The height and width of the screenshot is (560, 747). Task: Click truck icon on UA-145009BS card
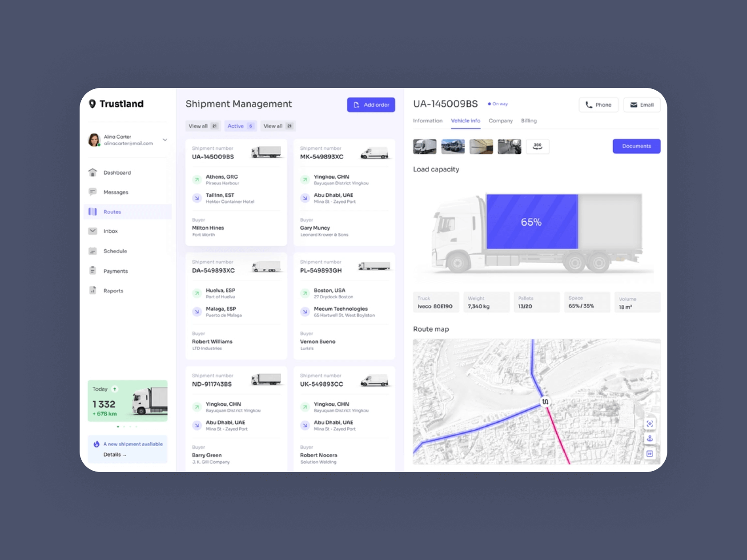coord(266,152)
